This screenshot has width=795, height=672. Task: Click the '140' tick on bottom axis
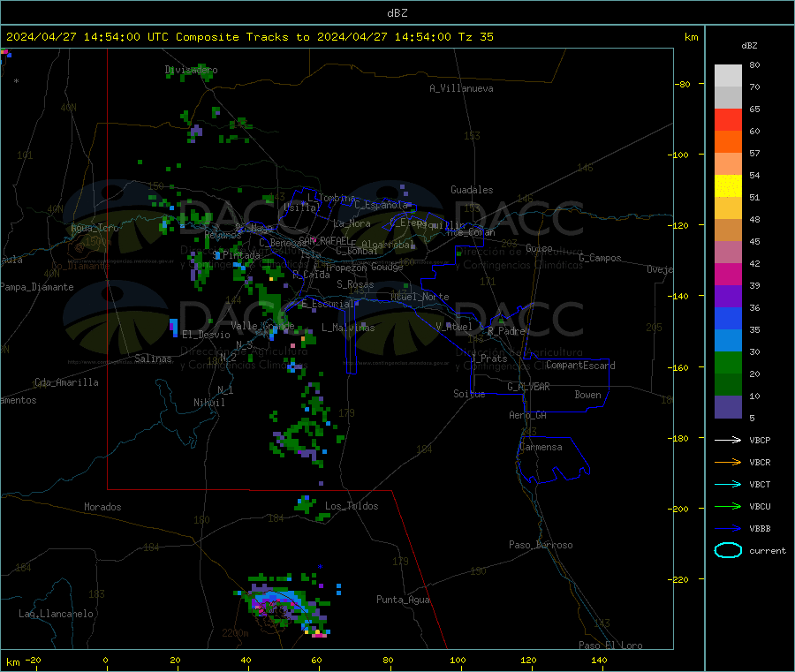[x=599, y=660]
